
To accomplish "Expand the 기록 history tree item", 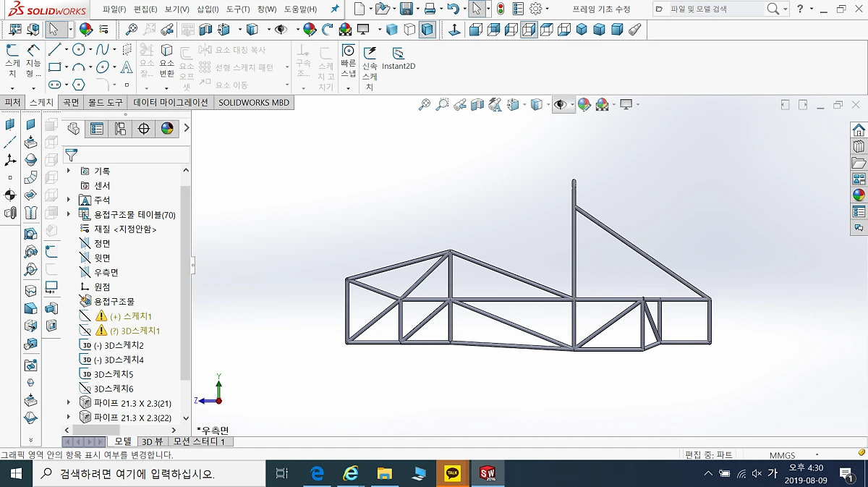I will [x=69, y=171].
